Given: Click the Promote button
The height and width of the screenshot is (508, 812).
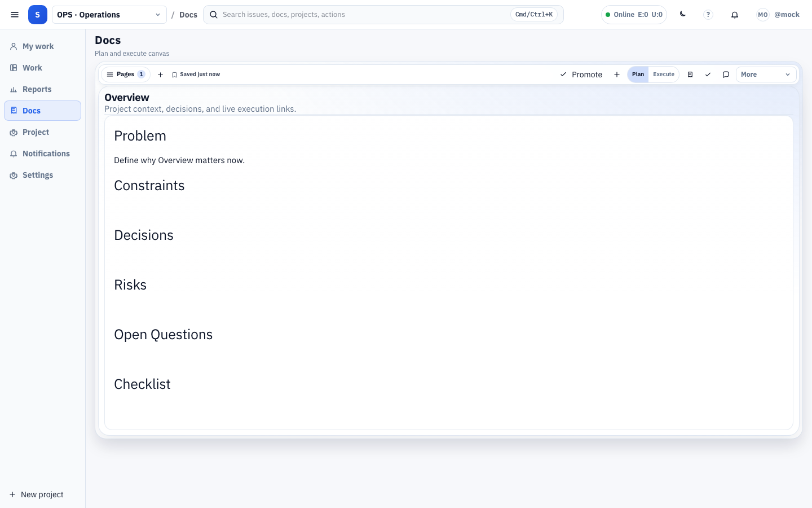Looking at the screenshot, I should 581,74.
